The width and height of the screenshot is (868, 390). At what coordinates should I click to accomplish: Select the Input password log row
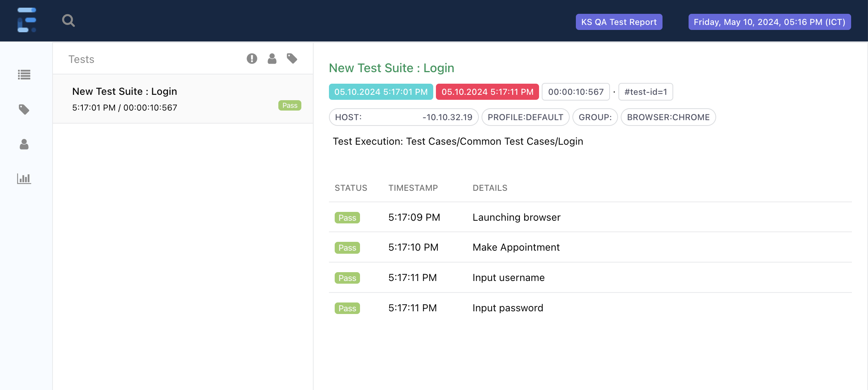click(508, 308)
